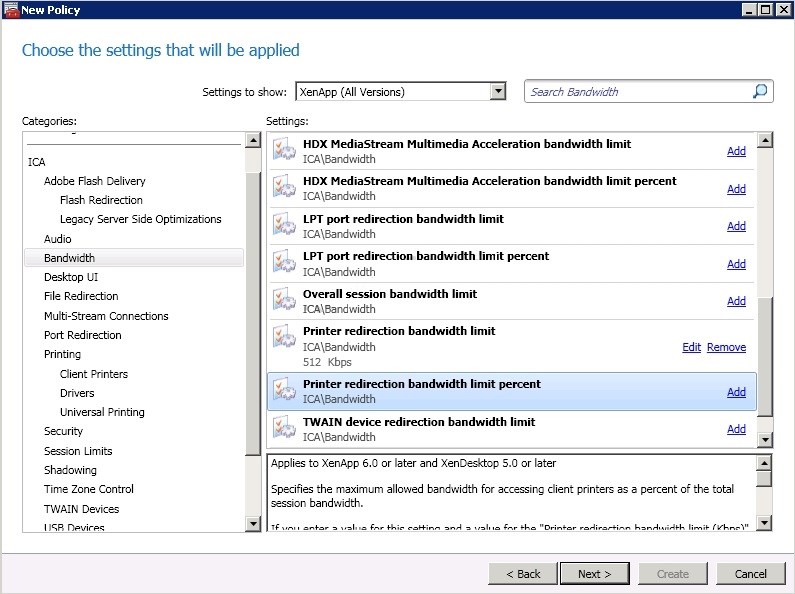The width and height of the screenshot is (795, 594).
Task: Click the Categories list scrollbar thumb
Action: pos(252,313)
